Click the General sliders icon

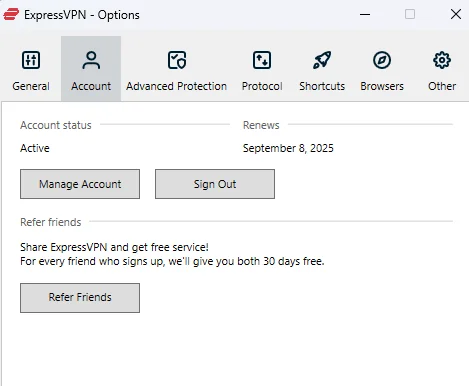(x=31, y=60)
